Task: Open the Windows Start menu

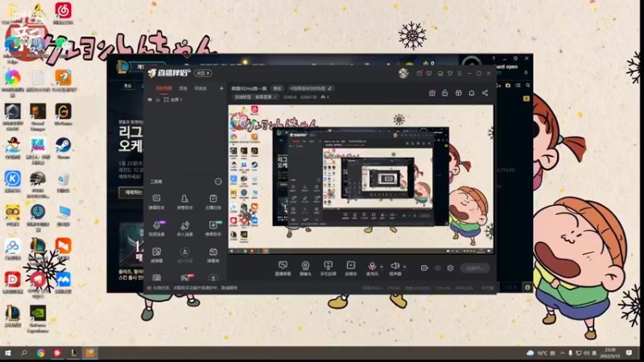Action: (x=7, y=353)
